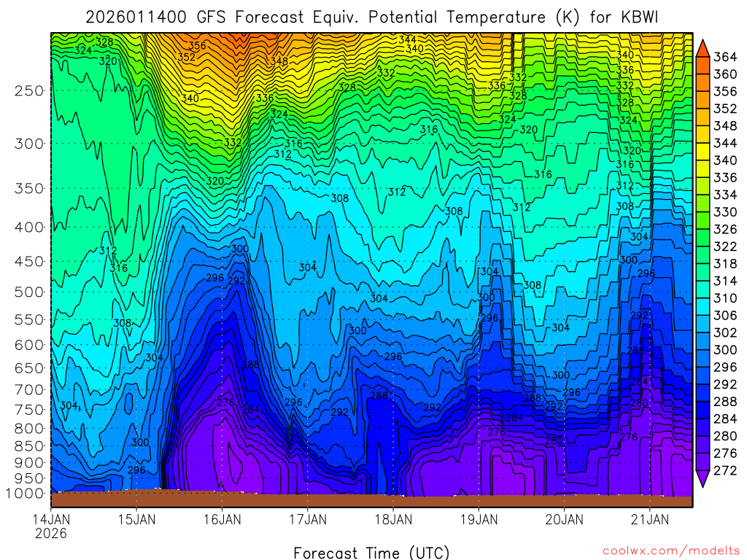Click the 900 pressure axis label

click(28, 463)
